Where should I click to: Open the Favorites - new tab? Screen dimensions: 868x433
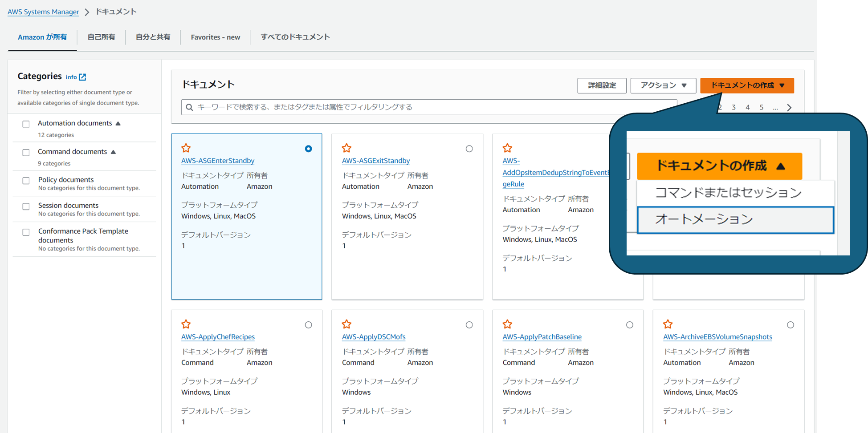[x=216, y=37]
